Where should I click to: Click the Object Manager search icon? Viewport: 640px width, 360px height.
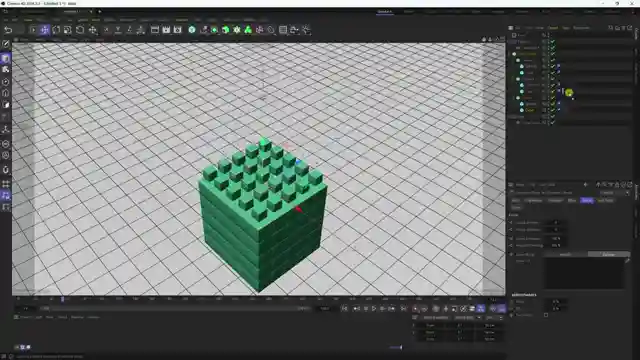[611, 28]
